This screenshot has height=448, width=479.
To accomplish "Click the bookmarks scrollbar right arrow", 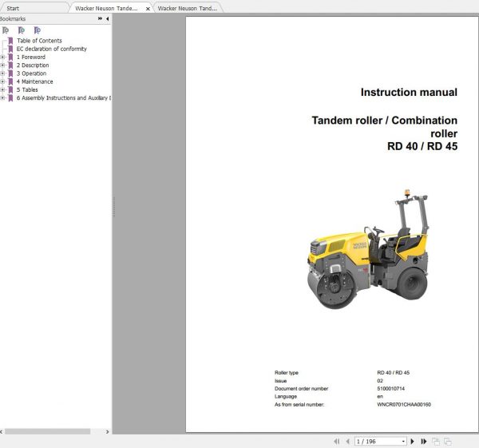I will coord(107,431).
